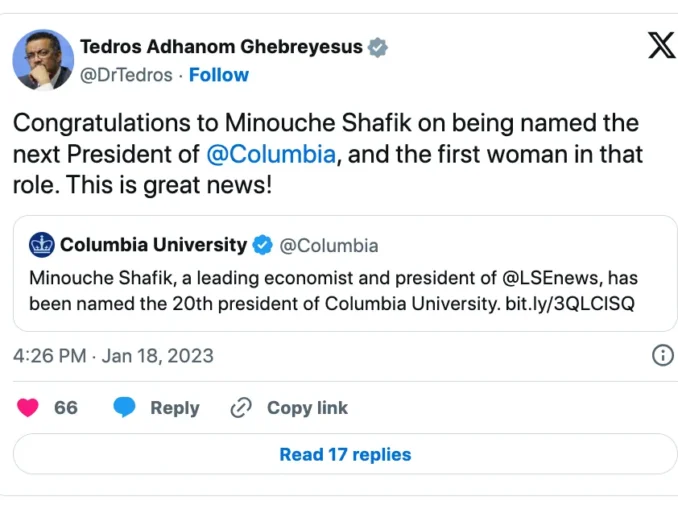Click Columbia University crown logo
Image resolution: width=678 pixels, height=509 pixels.
coord(42,245)
